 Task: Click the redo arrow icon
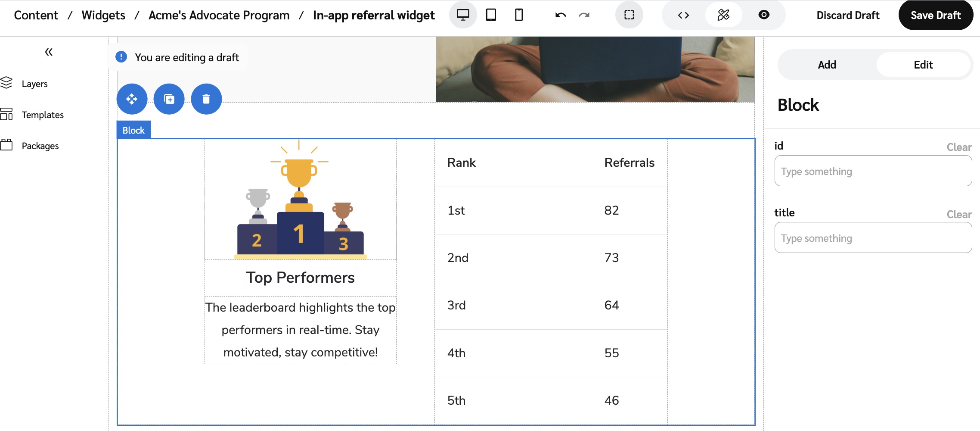584,15
